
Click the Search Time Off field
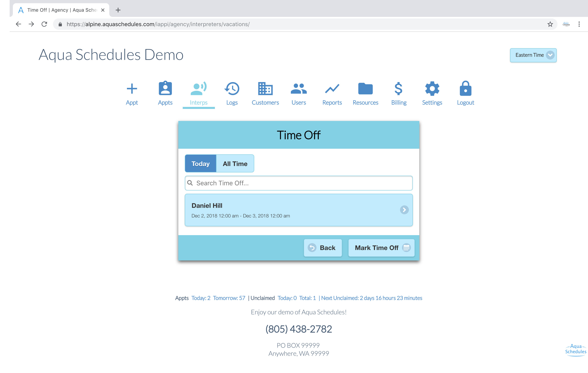[x=299, y=183]
